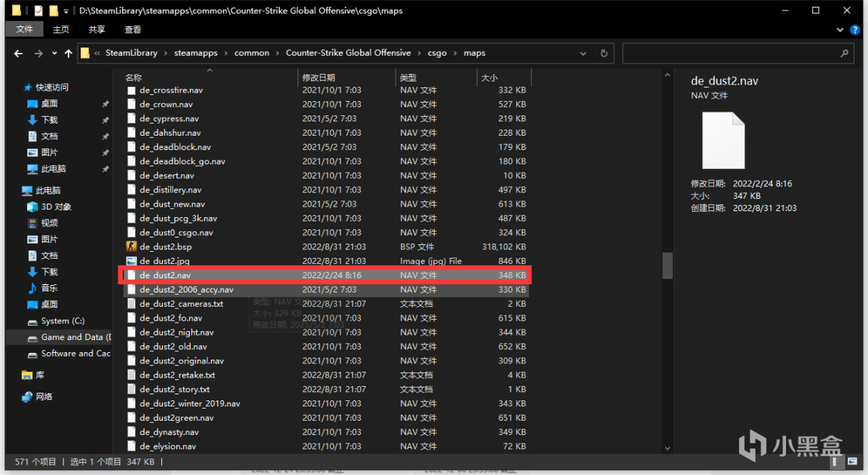The width and height of the screenshot is (868, 475).
Task: Switch to the 共享 ribbon tab
Action: click(x=97, y=29)
